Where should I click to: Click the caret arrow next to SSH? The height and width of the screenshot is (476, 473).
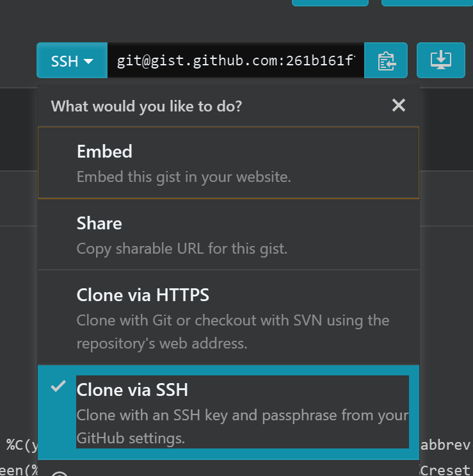pyautogui.click(x=88, y=62)
